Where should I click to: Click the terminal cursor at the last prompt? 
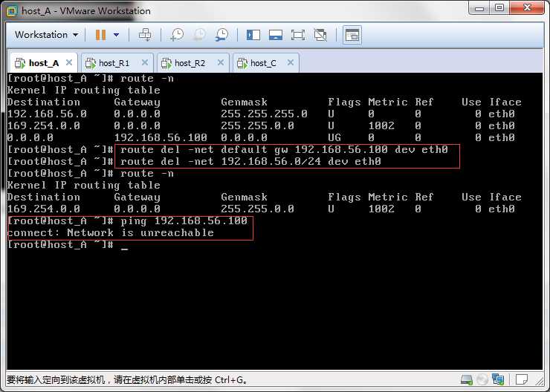click(x=125, y=249)
